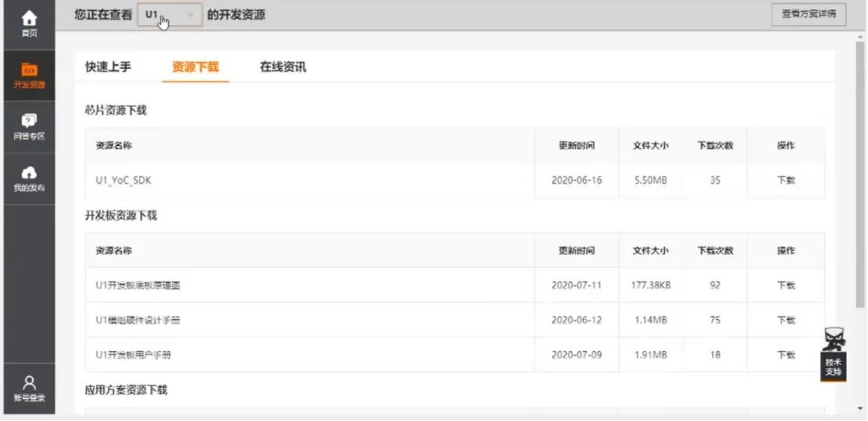Click the 芯片资源下载 section heading
868x421 pixels.
[x=116, y=111]
